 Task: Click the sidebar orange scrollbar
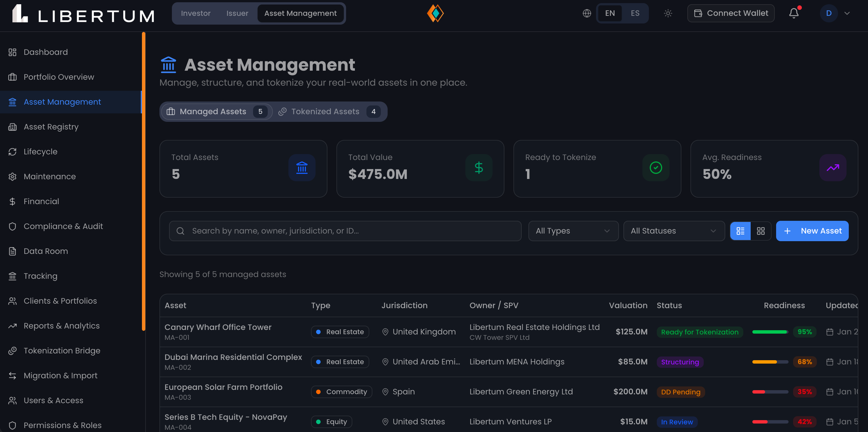[144, 181]
